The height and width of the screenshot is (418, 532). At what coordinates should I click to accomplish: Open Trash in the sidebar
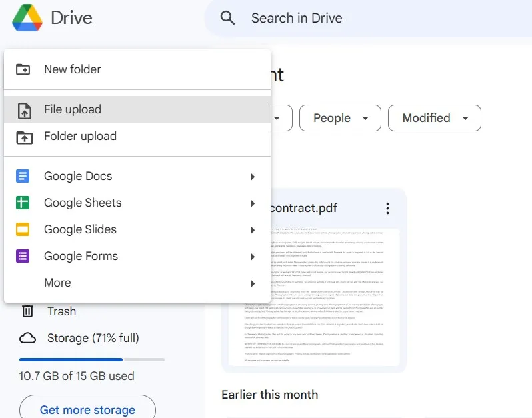[62, 311]
